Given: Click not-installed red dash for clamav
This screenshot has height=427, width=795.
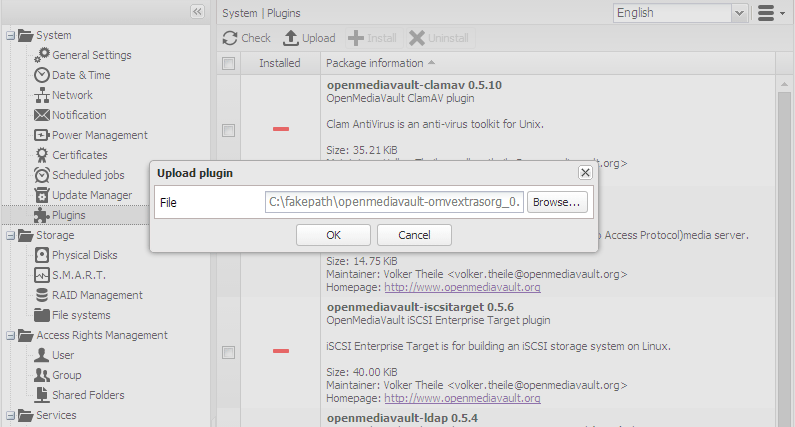Looking at the screenshot, I should (x=281, y=129).
